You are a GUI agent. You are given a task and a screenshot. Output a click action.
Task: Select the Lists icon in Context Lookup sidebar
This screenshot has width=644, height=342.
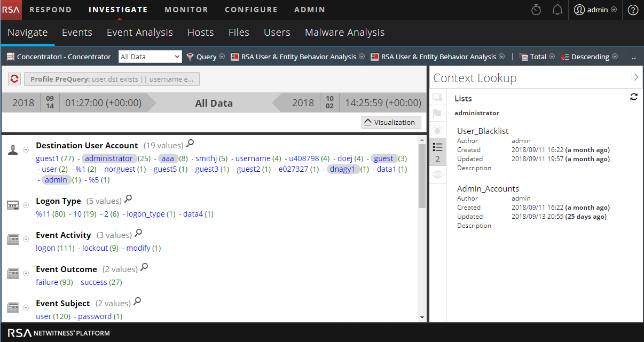tap(437, 147)
